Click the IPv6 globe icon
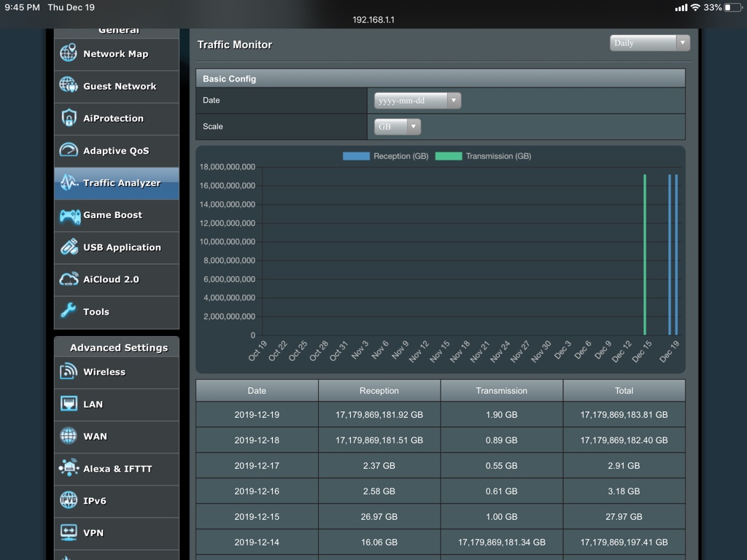The height and width of the screenshot is (560, 747). click(x=68, y=500)
